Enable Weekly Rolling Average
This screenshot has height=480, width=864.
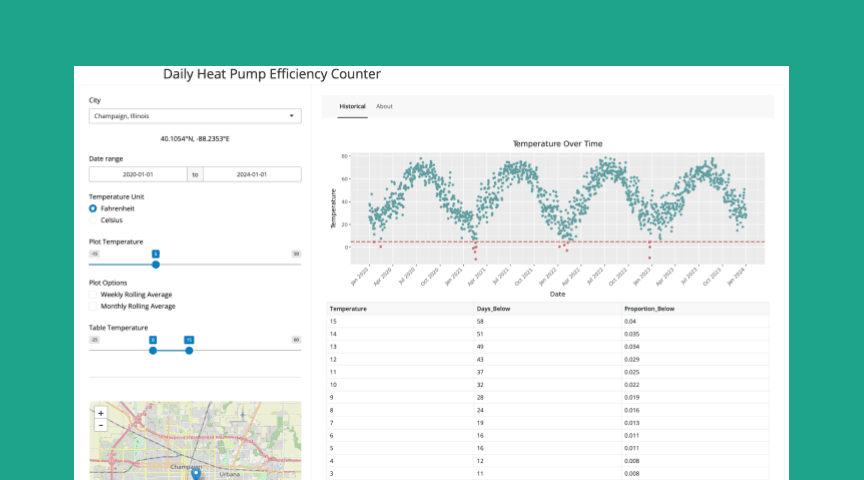[x=93, y=295]
